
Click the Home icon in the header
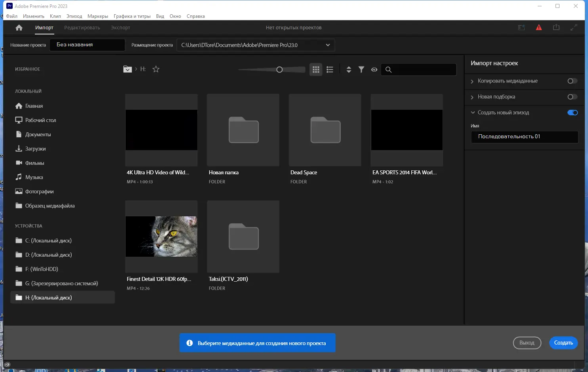point(19,28)
